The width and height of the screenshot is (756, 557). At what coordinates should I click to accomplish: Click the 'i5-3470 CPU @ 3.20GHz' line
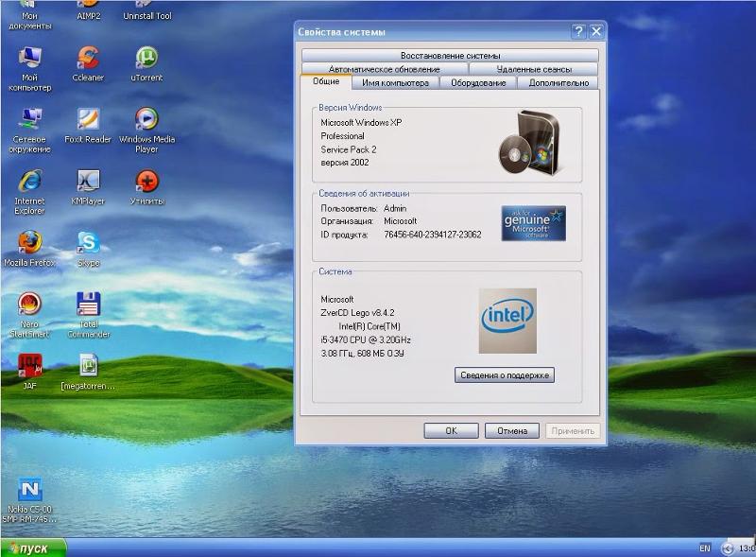tap(366, 339)
